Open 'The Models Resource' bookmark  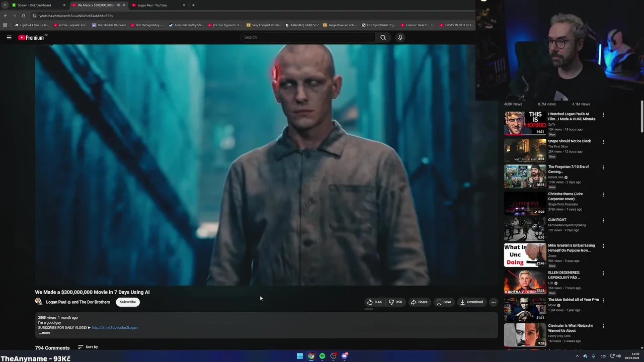pos(109,25)
